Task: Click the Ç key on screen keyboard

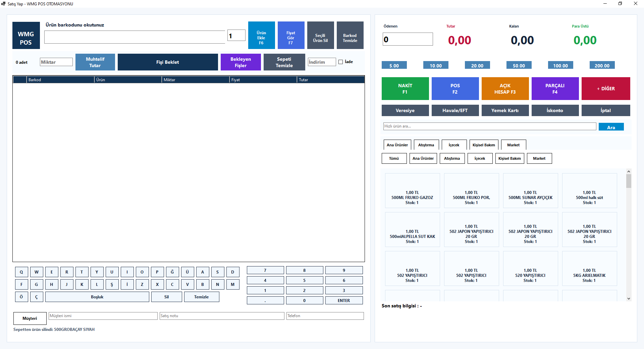Action: [x=37, y=297]
